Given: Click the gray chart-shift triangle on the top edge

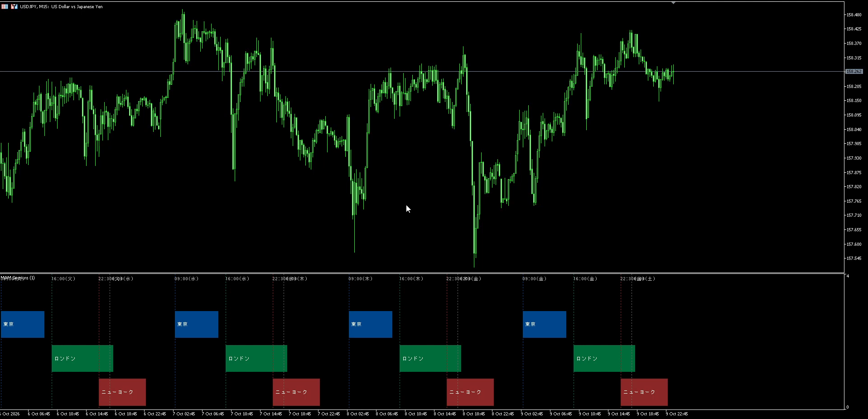Looking at the screenshot, I should click(x=673, y=3).
